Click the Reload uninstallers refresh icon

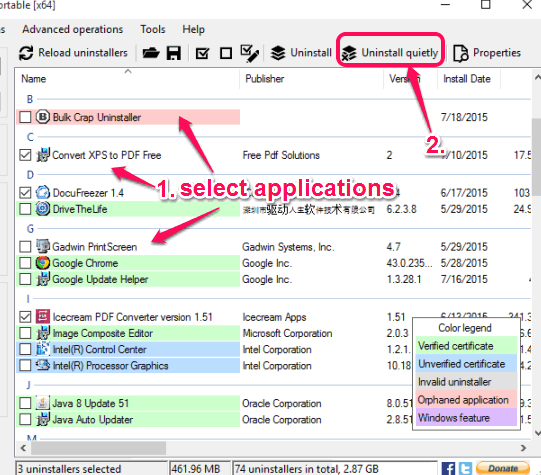[x=26, y=53]
